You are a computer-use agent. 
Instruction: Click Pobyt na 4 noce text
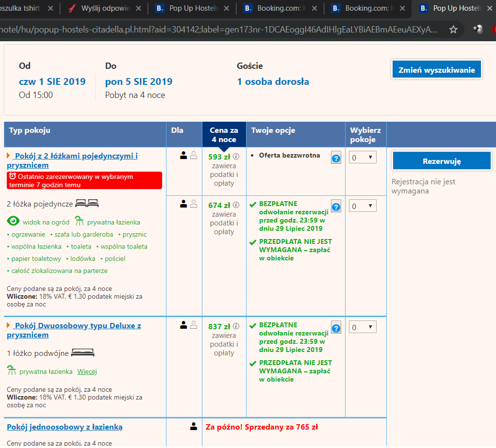click(x=135, y=95)
